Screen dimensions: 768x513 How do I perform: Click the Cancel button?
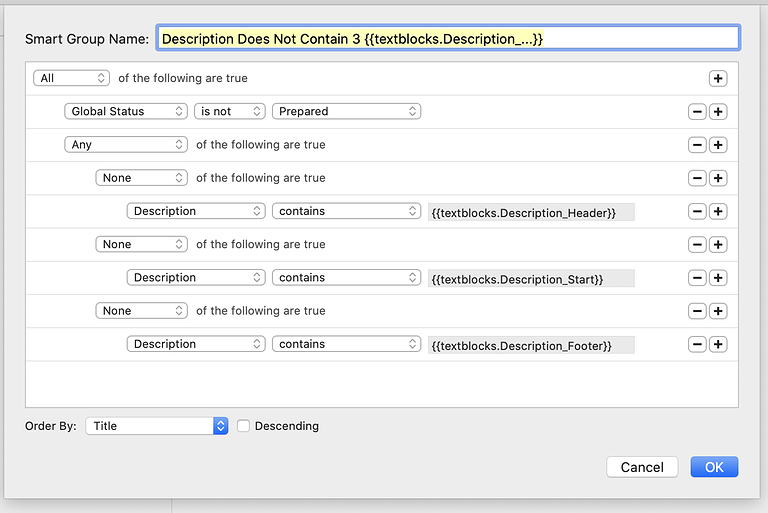coord(642,467)
